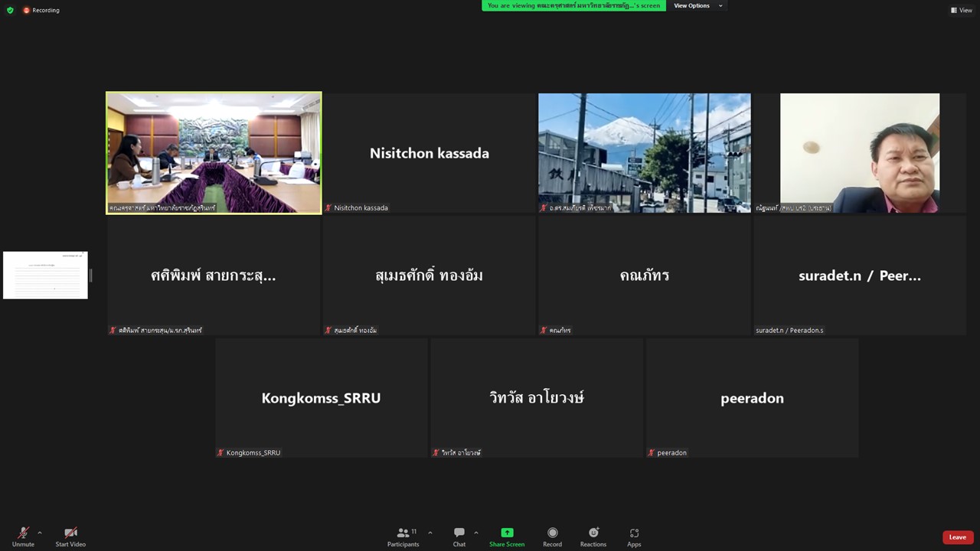The image size is (980, 551).
Task: Open the Chat panel
Action: point(459,533)
